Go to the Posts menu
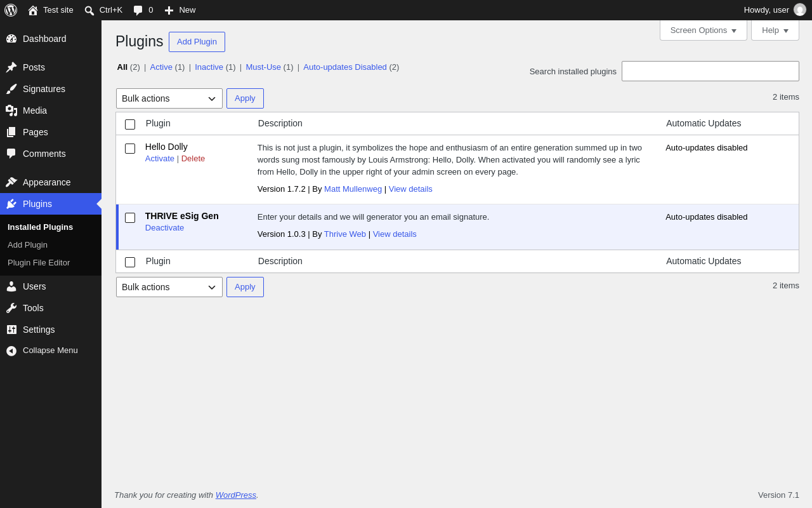The height and width of the screenshot is (508, 812). pos(51,67)
